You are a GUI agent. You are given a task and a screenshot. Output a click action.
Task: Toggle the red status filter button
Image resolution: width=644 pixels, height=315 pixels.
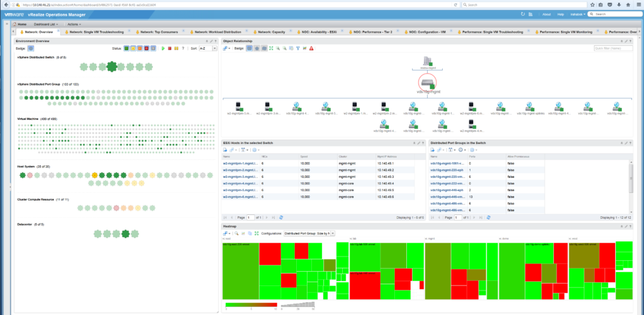[x=146, y=48]
